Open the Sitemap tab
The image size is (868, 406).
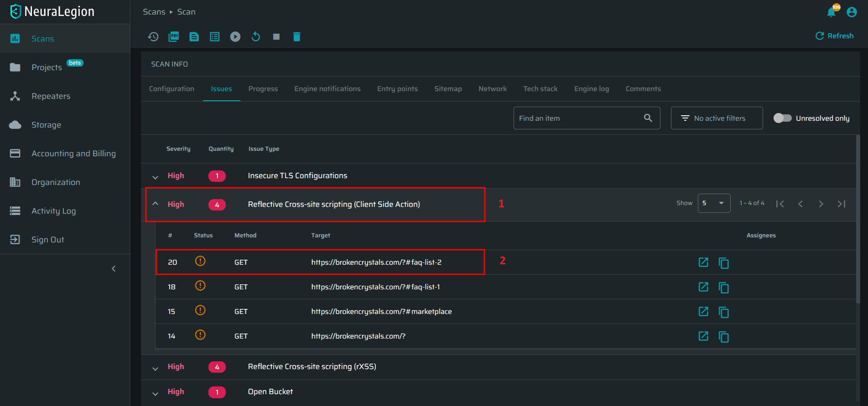pos(448,89)
